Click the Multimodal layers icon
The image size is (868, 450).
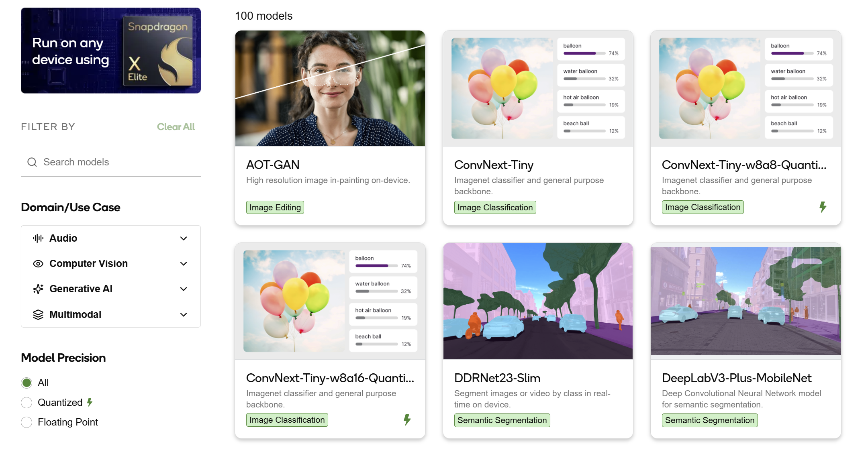38,315
